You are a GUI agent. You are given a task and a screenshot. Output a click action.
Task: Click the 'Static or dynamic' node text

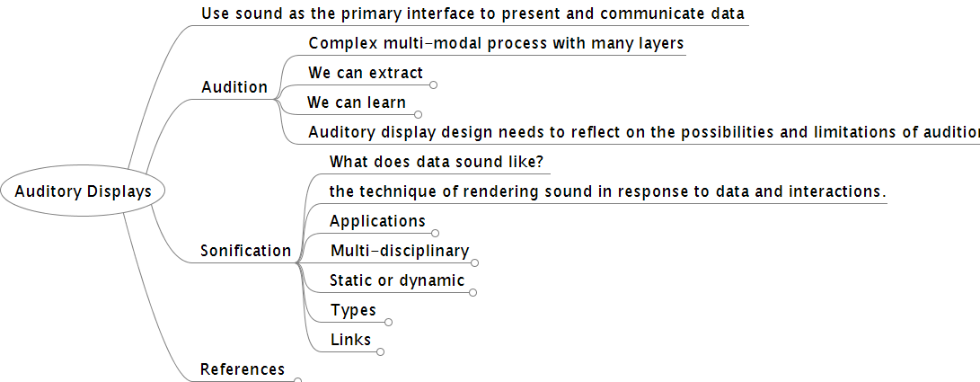(x=397, y=280)
